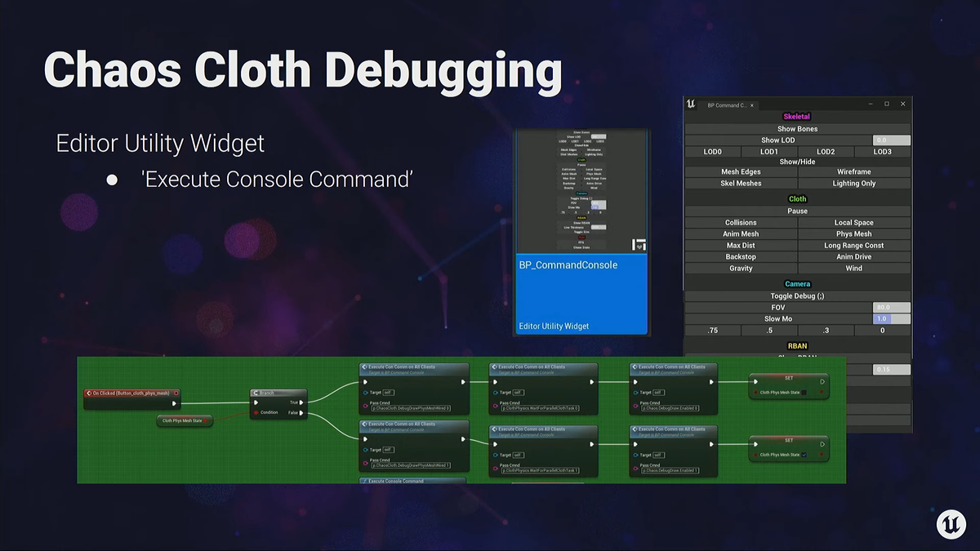Click the exec output pin of the upper SET node
980x551 pixels.
coord(822,381)
